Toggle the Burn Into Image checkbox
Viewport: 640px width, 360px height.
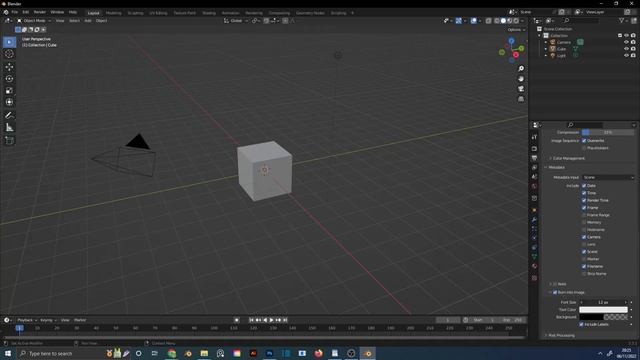555,292
